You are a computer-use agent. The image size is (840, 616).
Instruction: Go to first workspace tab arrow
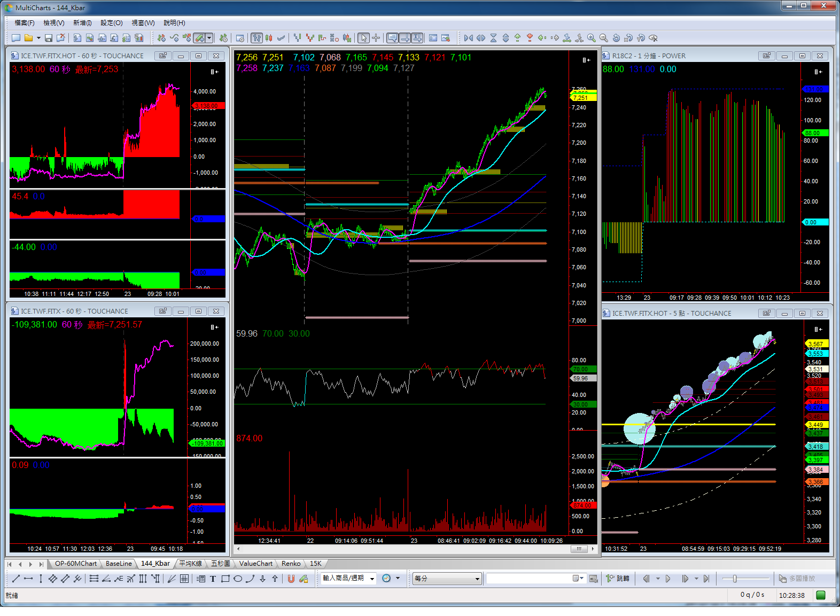coord(10,564)
